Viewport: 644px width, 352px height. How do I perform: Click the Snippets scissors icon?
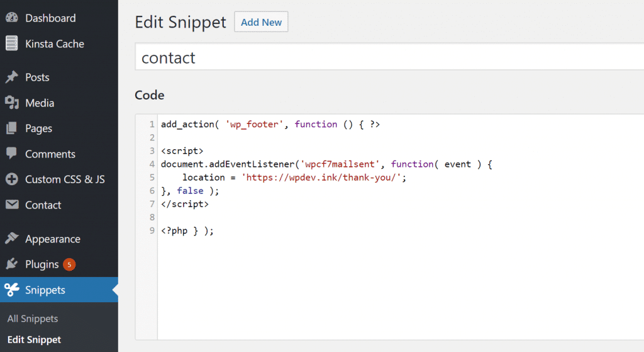pyautogui.click(x=11, y=290)
